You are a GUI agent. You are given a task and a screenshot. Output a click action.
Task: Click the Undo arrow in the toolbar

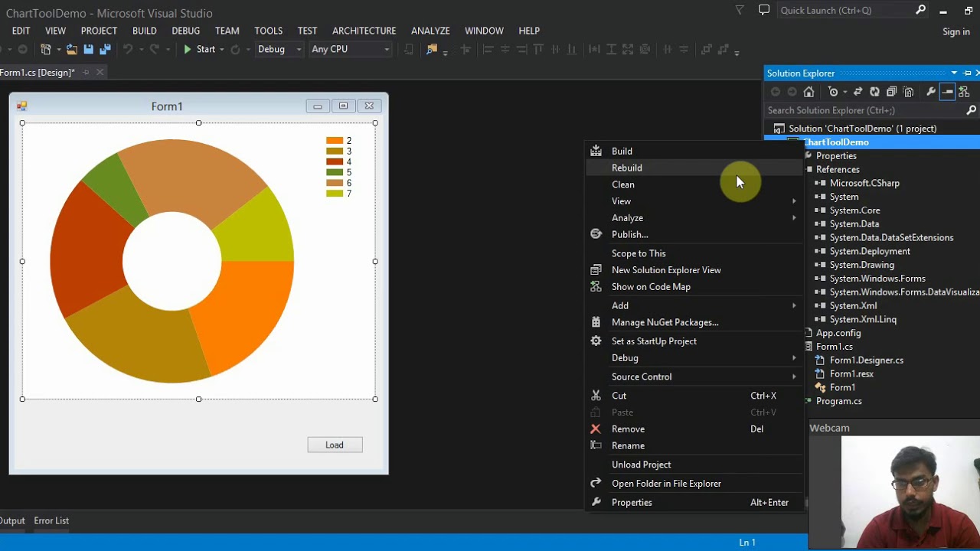128,49
